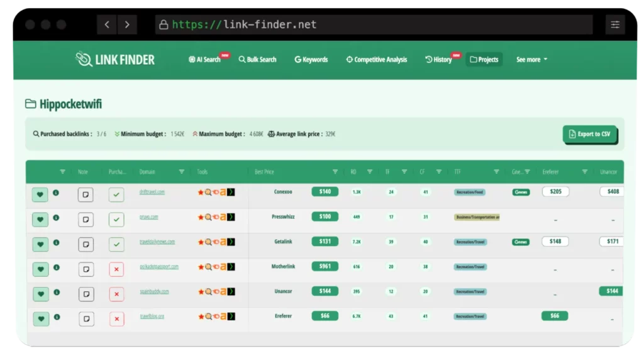This screenshot has width=644, height=353.
Task: Open Competitive Analysis
Action: point(377,60)
